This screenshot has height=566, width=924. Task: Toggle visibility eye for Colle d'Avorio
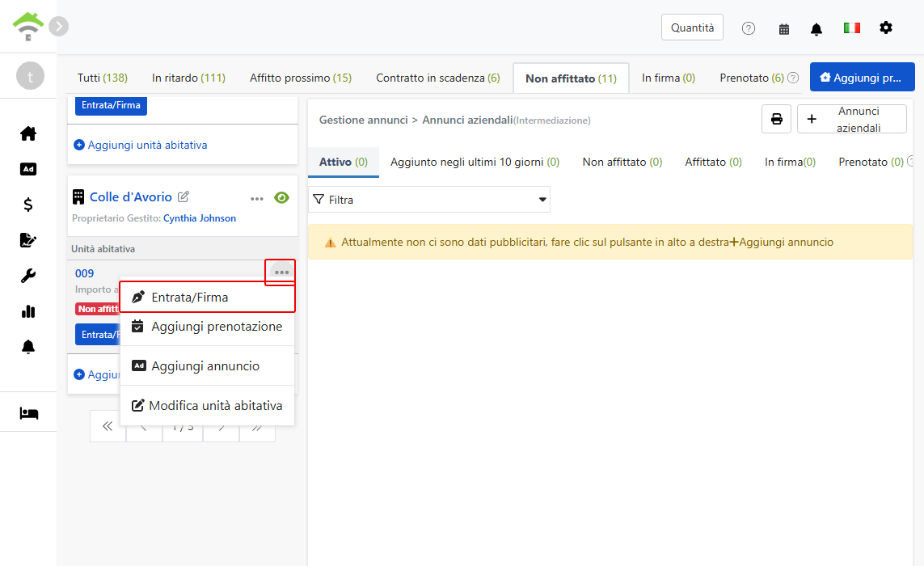click(x=281, y=197)
